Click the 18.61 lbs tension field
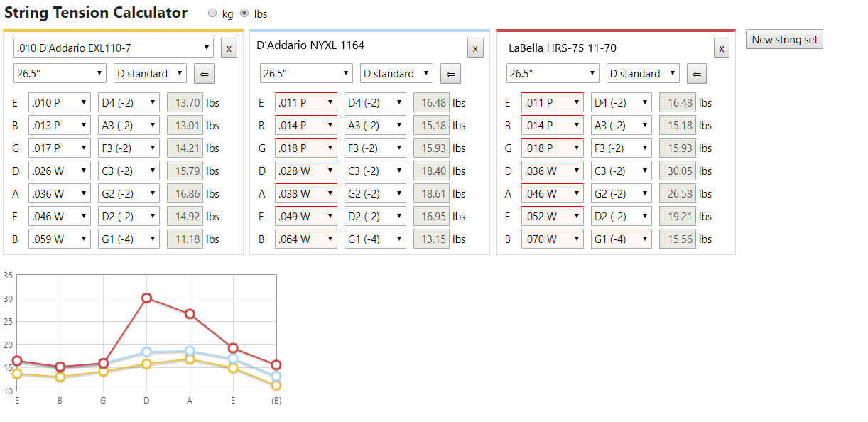The width and height of the screenshot is (868, 422). click(x=431, y=193)
